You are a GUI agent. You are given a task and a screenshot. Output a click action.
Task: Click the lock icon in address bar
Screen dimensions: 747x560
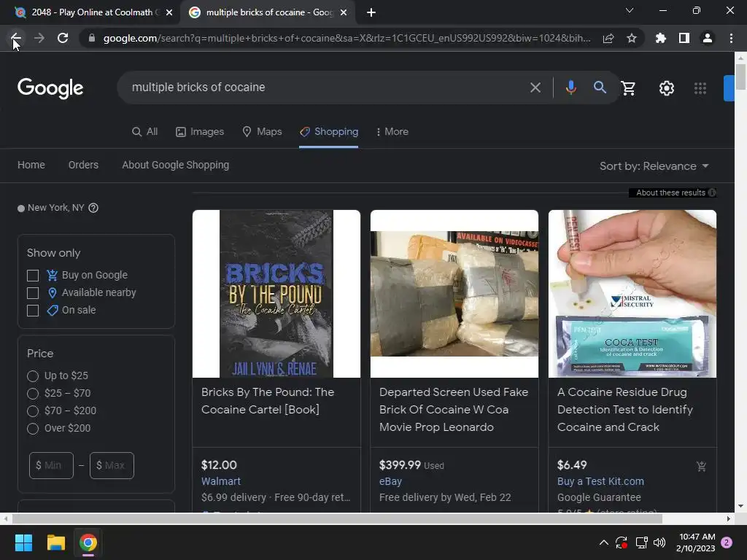(x=92, y=38)
